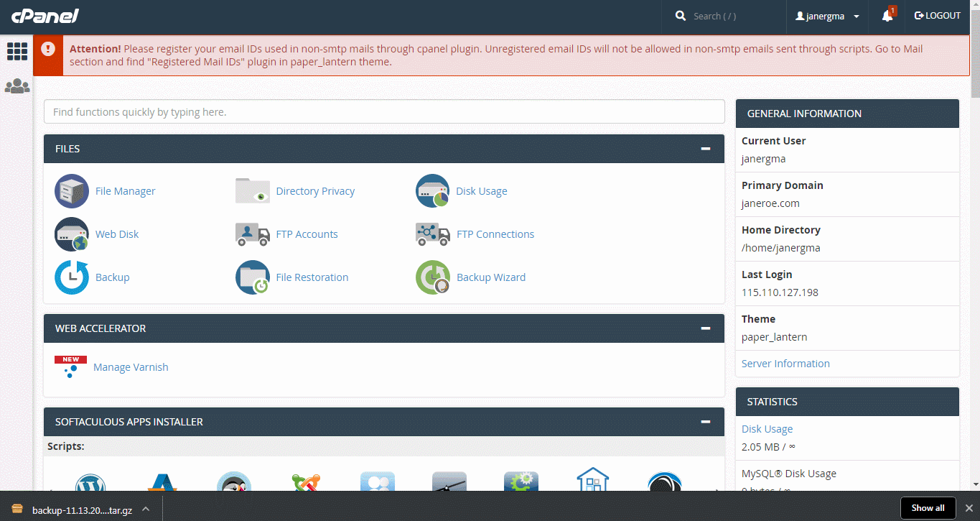Viewport: 980px width, 521px height.
Task: Open the Backup Wizard link text
Action: click(x=491, y=277)
